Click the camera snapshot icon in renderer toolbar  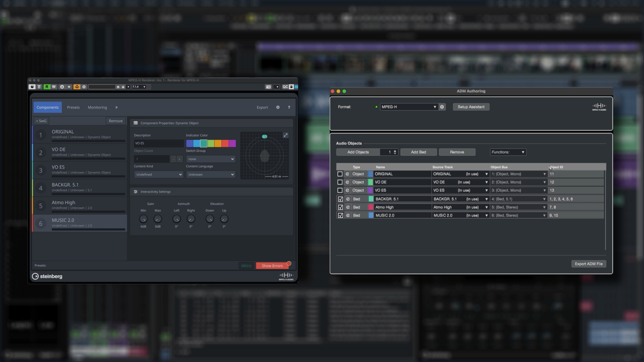coord(269,87)
